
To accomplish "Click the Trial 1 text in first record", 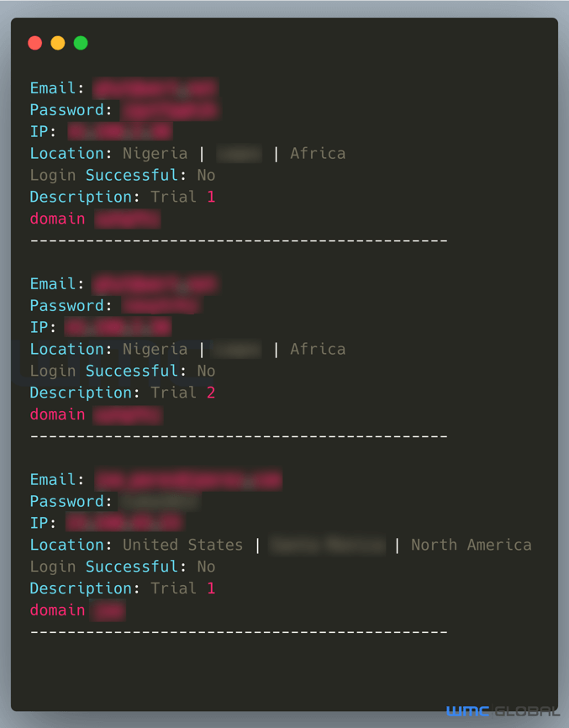I will (183, 197).
